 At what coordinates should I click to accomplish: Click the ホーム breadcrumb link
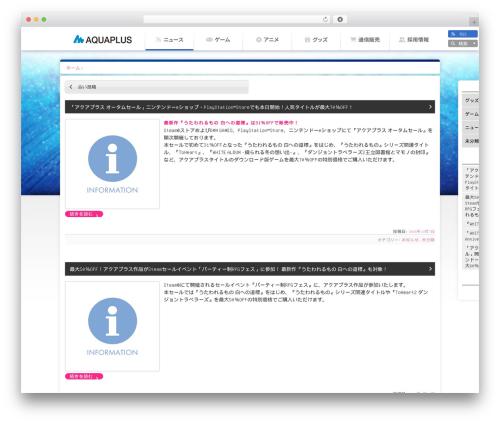73,68
